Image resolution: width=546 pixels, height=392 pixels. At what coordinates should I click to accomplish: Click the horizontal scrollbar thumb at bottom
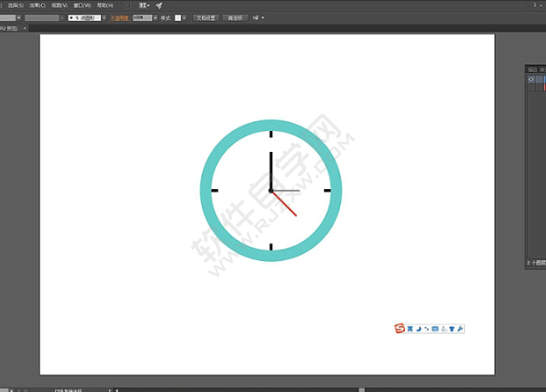[362, 390]
